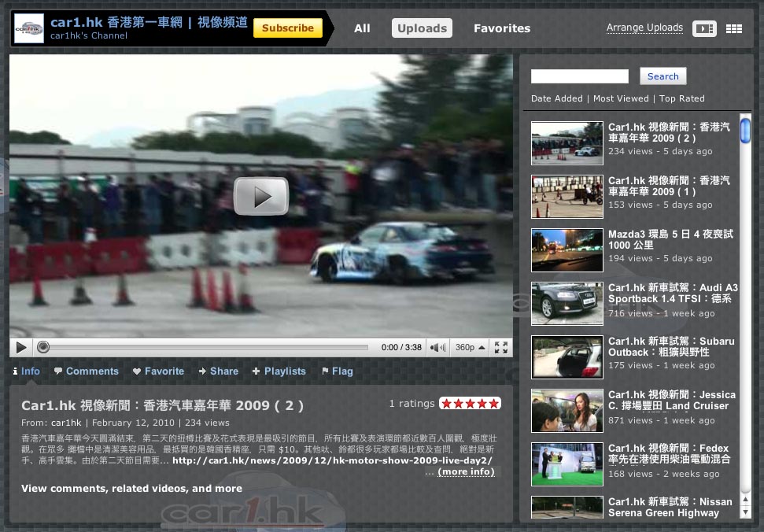Expand description via (more info) link
This screenshot has height=532, width=764.
466,471
